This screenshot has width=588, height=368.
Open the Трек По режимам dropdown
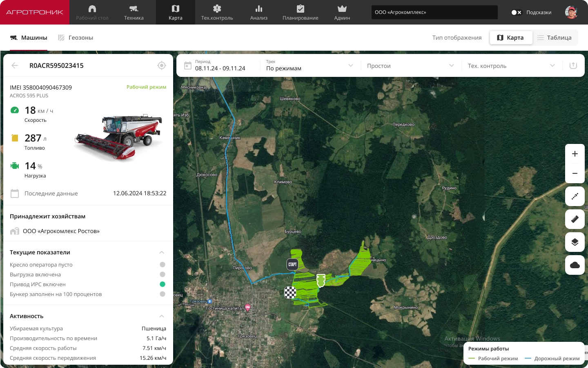coord(310,65)
